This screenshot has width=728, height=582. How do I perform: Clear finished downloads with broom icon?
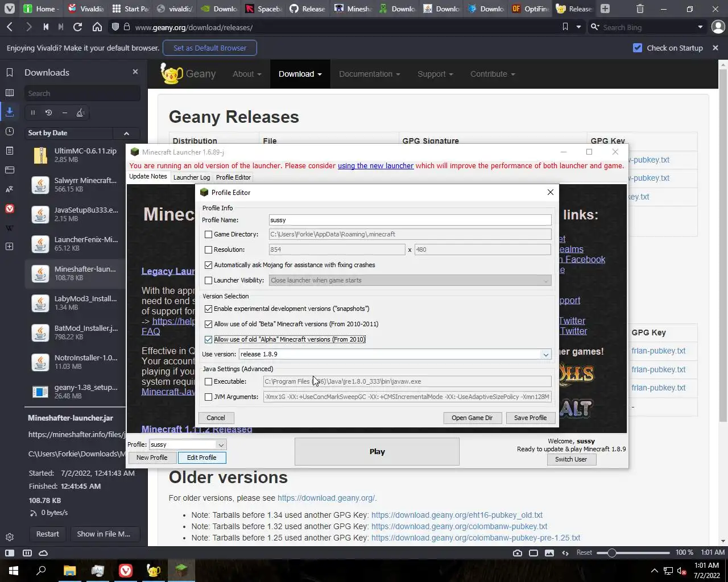click(80, 113)
